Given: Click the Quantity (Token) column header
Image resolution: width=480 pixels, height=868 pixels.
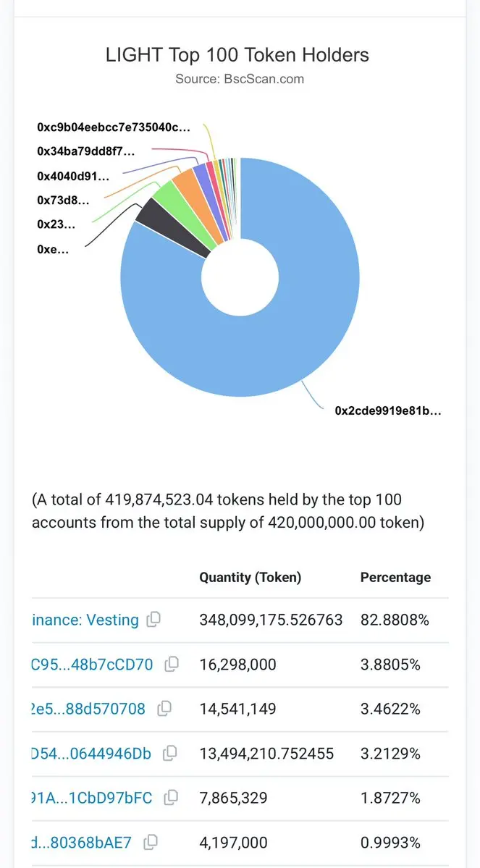Looking at the screenshot, I should click(250, 577).
